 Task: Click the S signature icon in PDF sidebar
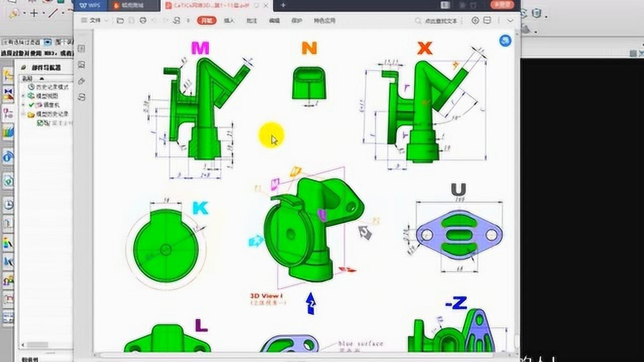(82, 97)
